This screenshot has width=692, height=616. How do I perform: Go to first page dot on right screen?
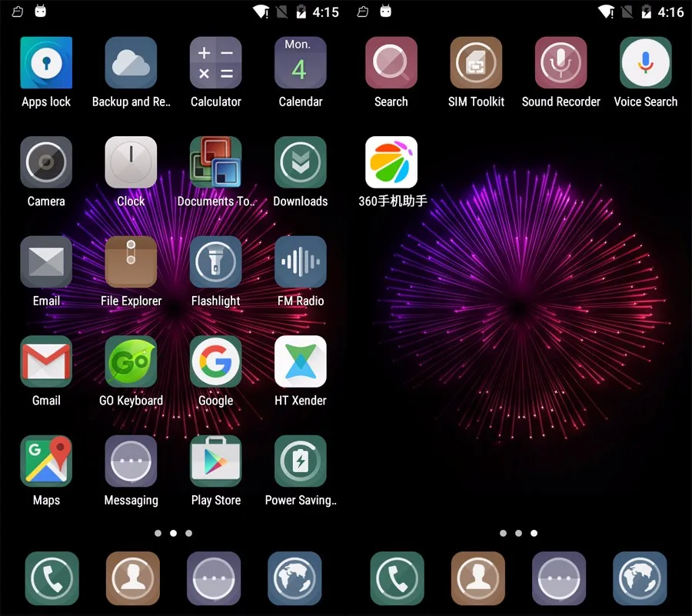pos(503,533)
